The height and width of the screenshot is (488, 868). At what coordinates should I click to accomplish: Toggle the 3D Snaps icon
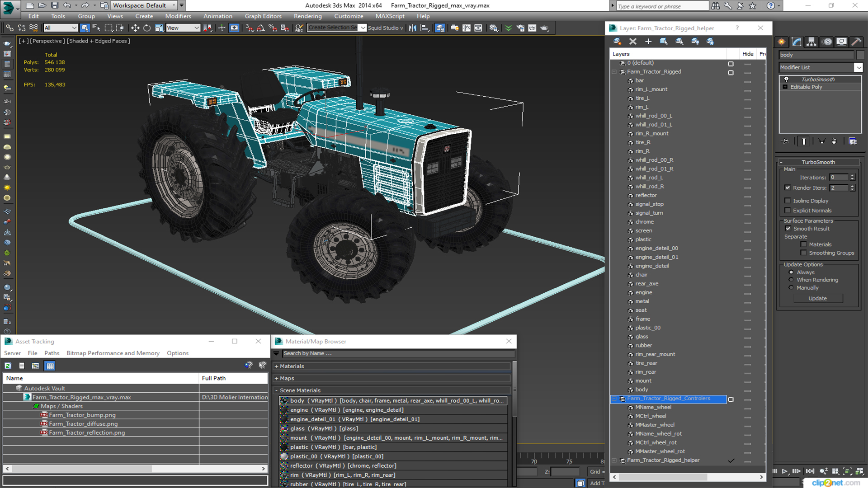[250, 28]
